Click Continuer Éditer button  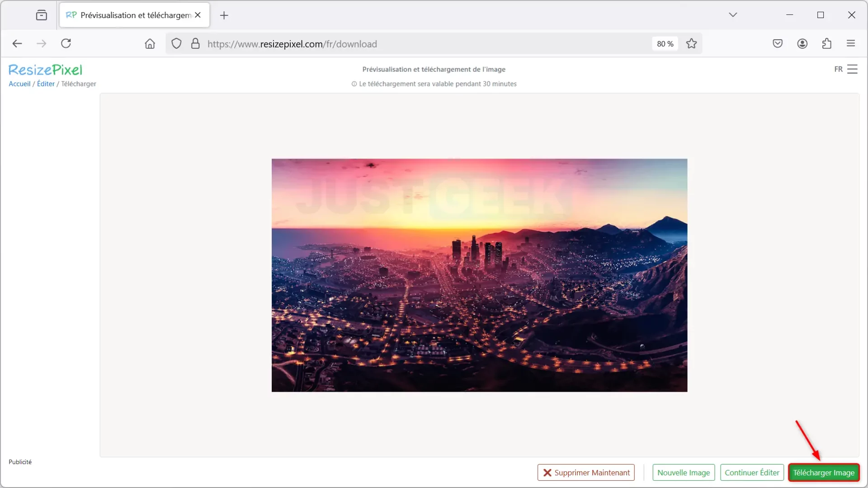point(752,473)
